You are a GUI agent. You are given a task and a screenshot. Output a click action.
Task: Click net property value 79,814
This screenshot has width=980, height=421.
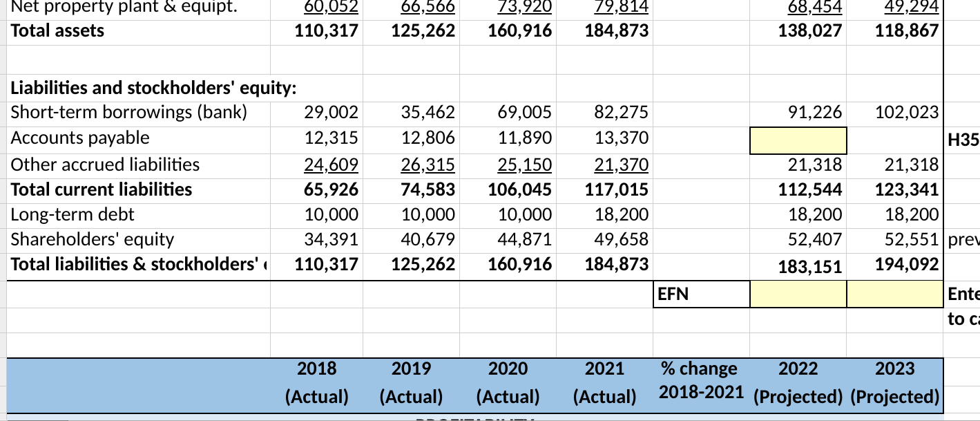[622, 6]
